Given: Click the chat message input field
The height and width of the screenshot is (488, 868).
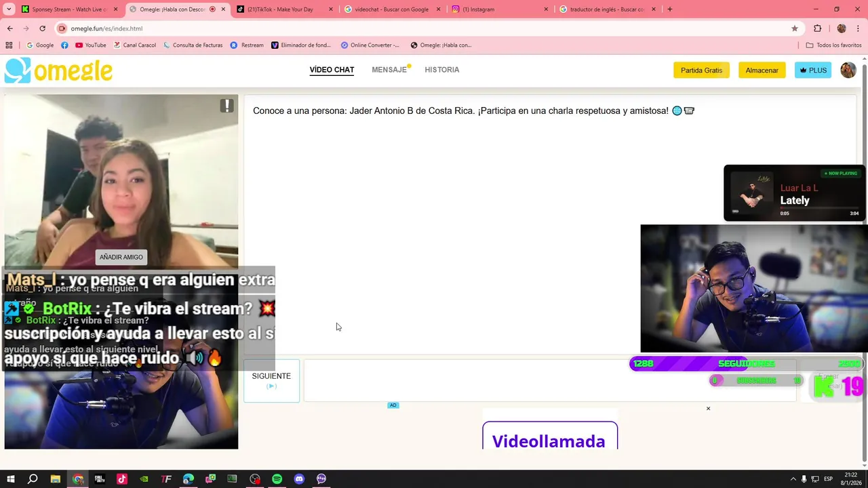Looking at the screenshot, I should (550, 380).
